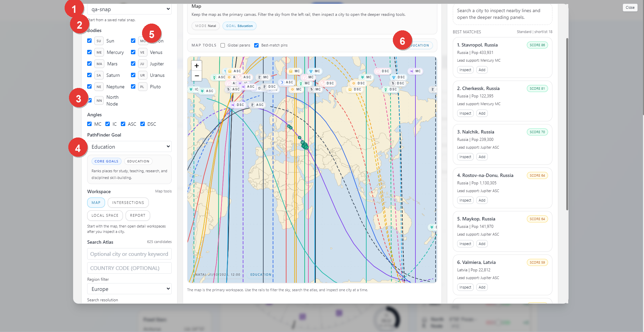Select the Venus DSC line label
The width and height of the screenshot is (644, 332).
click(x=382, y=71)
